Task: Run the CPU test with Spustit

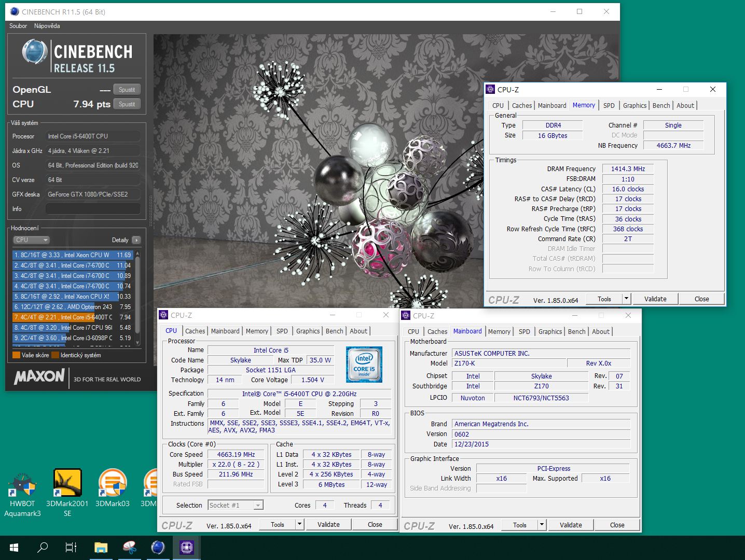Action: point(127,104)
